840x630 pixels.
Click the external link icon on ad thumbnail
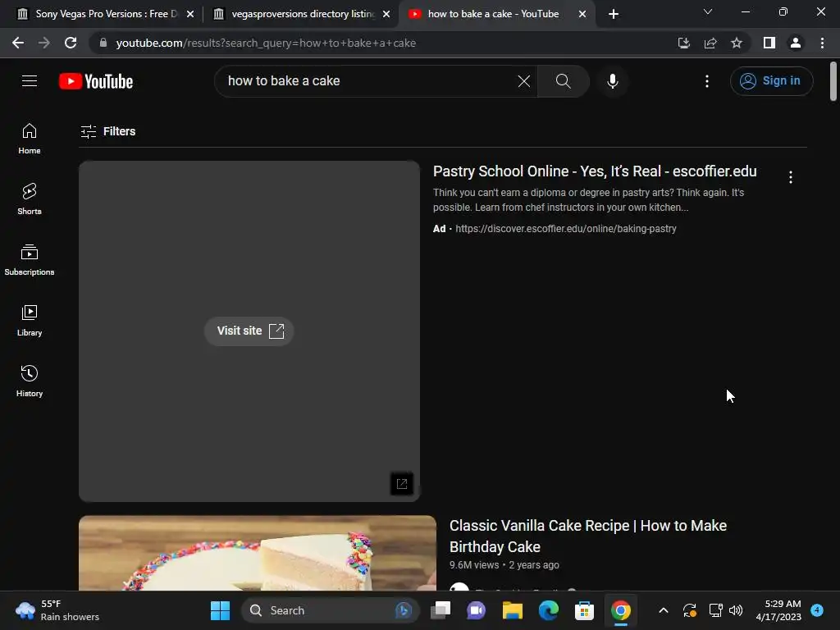pyautogui.click(x=402, y=484)
